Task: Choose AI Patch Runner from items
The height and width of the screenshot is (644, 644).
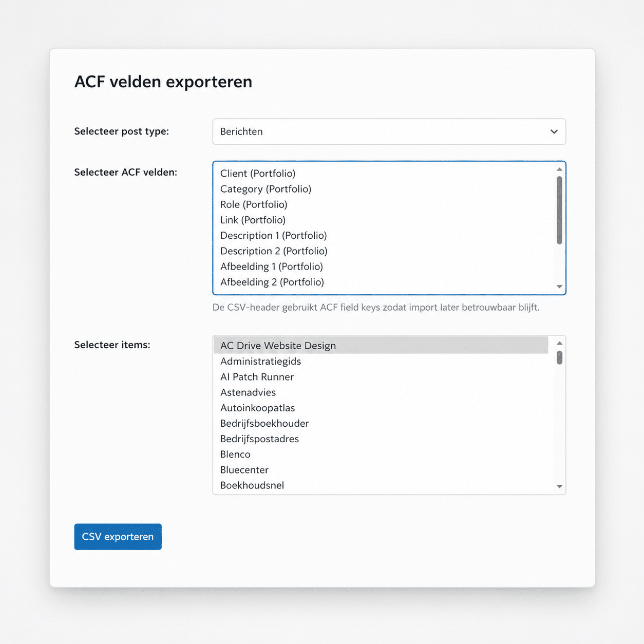Action: tap(257, 377)
